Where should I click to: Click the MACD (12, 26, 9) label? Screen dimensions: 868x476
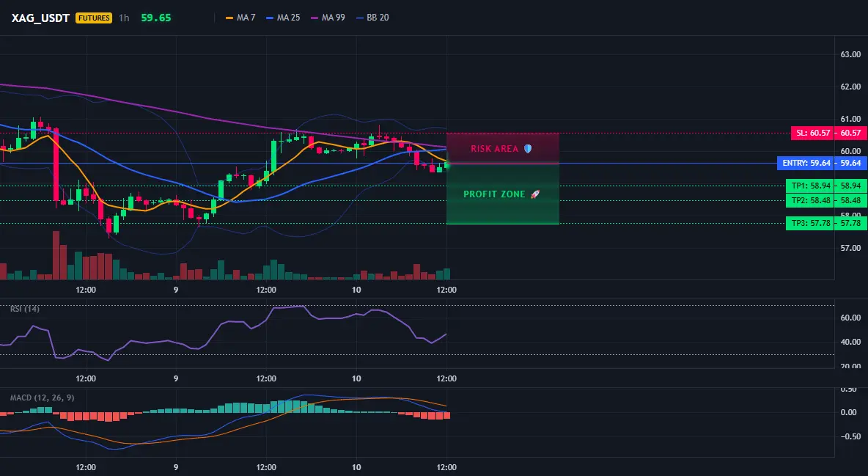[x=42, y=398]
